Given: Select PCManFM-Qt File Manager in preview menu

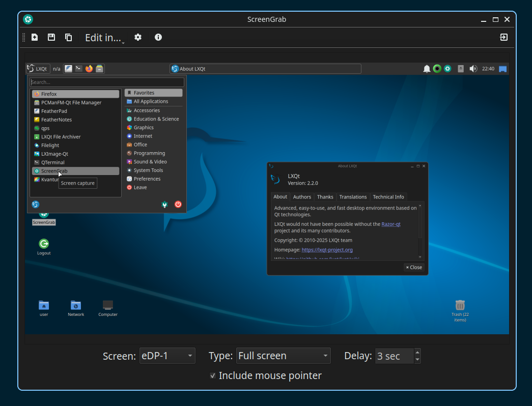Looking at the screenshot, I should [x=75, y=102].
